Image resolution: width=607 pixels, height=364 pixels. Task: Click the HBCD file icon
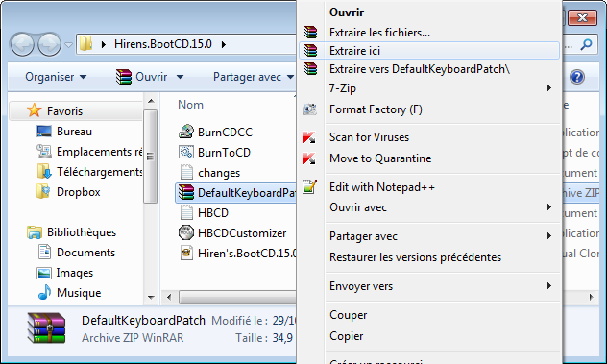[x=186, y=212]
